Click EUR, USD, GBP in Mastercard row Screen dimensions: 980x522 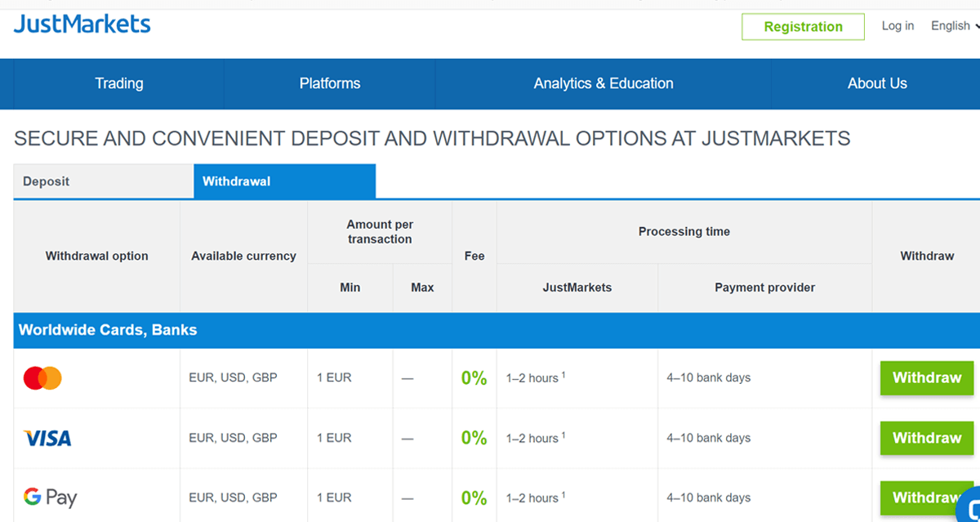coord(233,377)
